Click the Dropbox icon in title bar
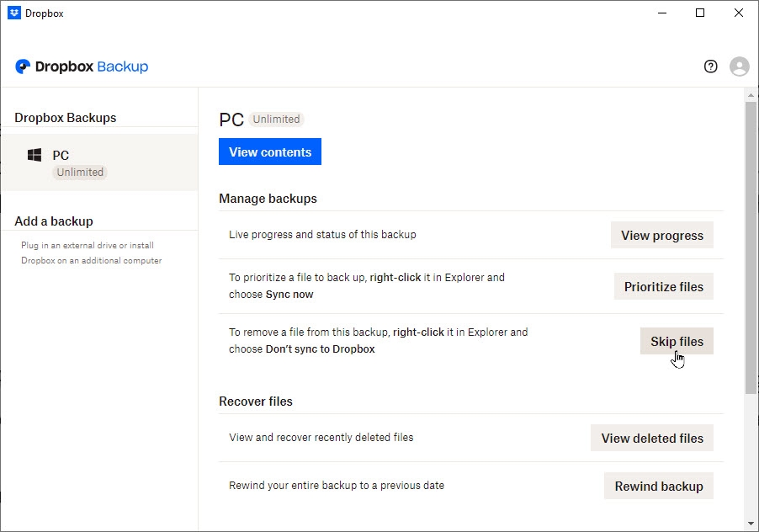 click(x=12, y=13)
